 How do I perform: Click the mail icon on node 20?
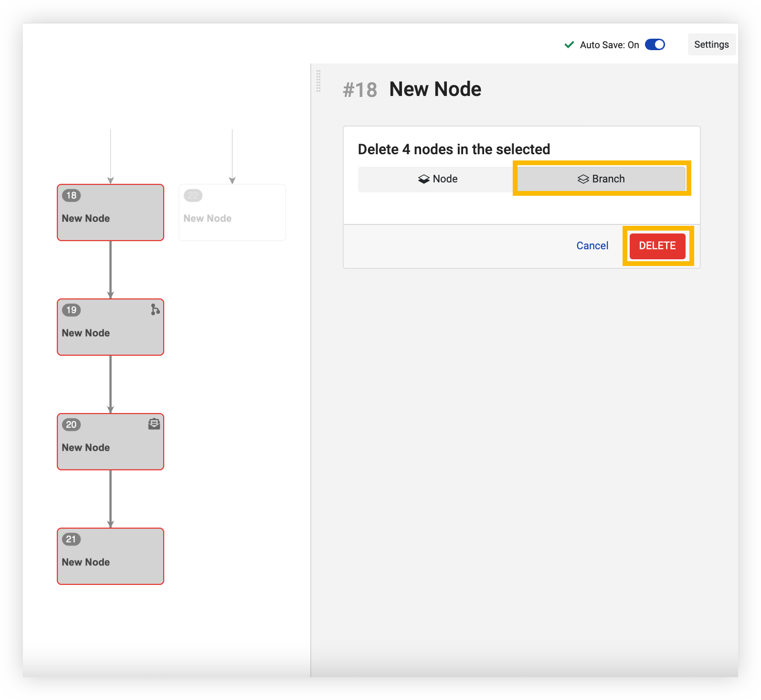pyautogui.click(x=154, y=424)
